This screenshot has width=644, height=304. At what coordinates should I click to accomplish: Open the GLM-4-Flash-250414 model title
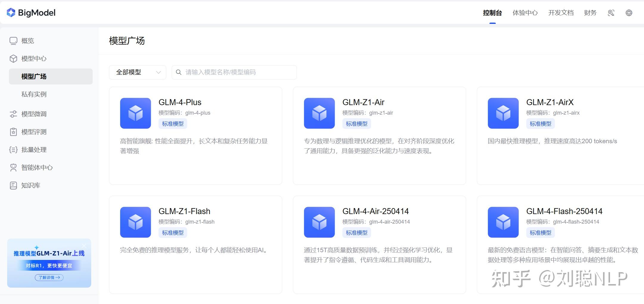pos(564,211)
